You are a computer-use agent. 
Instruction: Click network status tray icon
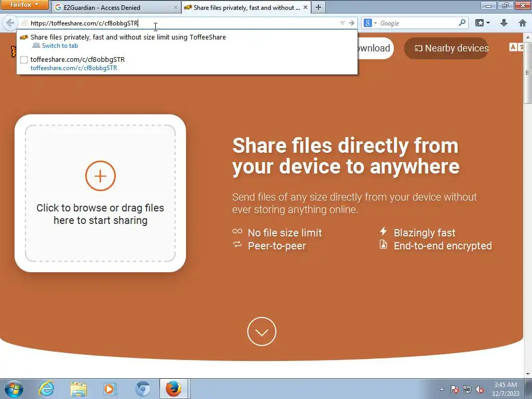coord(467,389)
